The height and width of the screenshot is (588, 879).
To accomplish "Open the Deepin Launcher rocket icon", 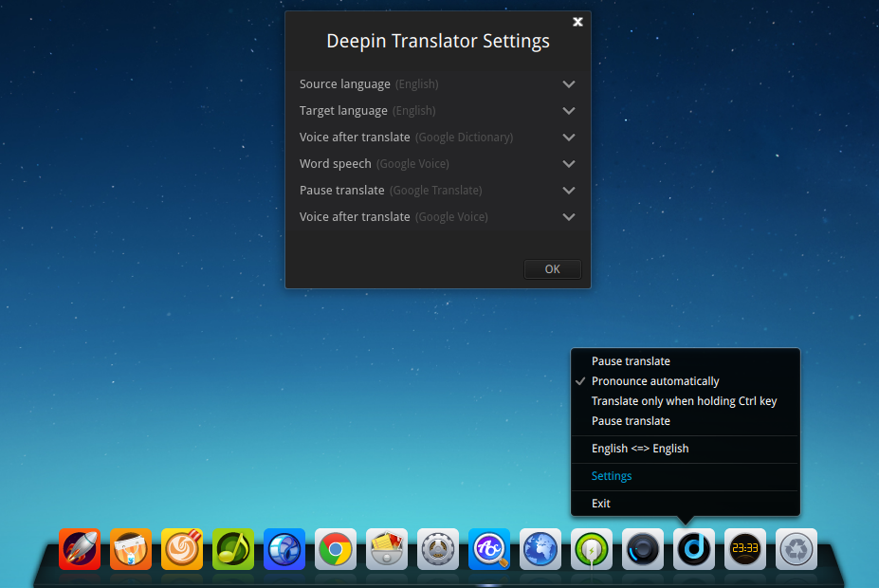I will click(80, 549).
